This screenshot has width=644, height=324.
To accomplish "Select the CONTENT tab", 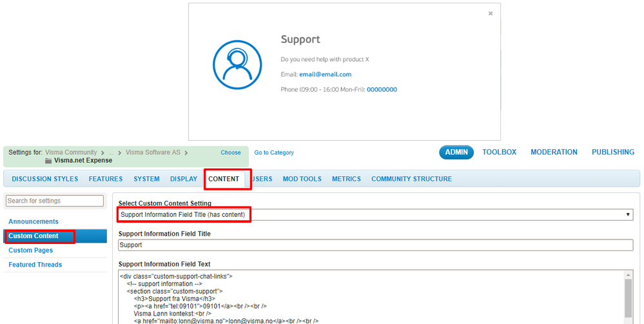I will coord(224,179).
